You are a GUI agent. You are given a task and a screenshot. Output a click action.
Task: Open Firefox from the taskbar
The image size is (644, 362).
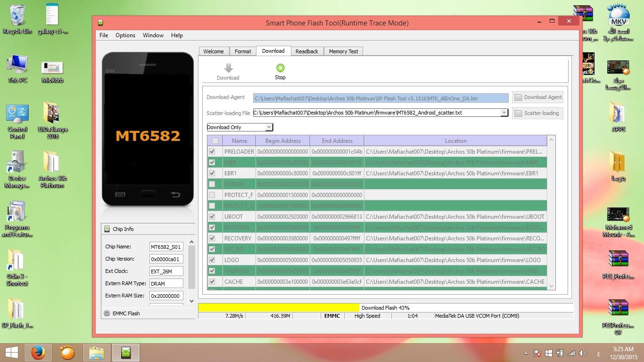tap(38, 352)
